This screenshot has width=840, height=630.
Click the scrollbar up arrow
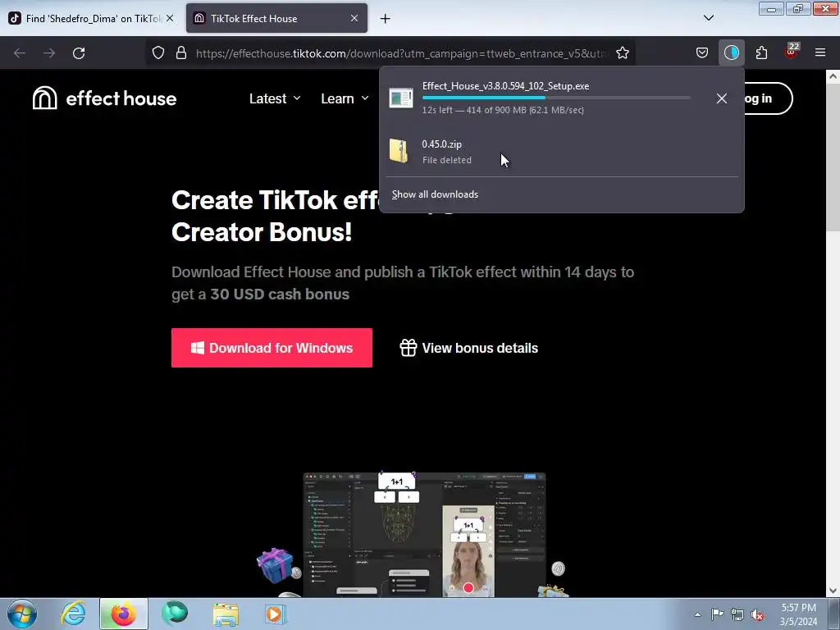[833, 76]
